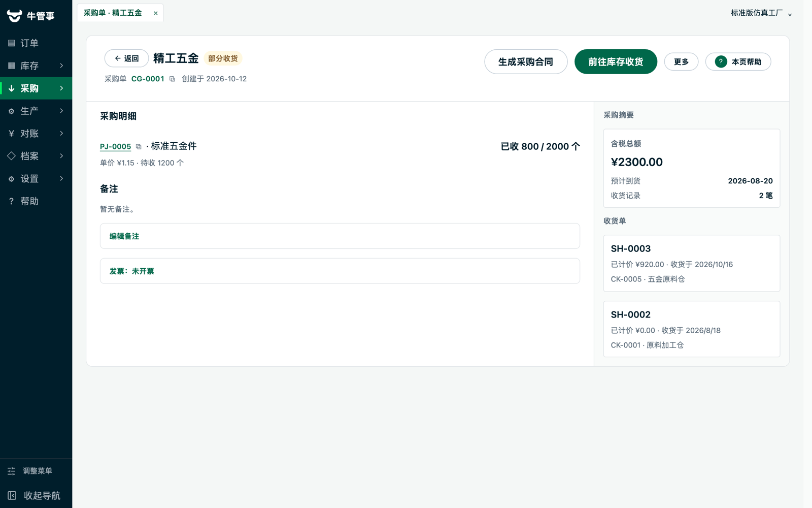Open the 标准版仿真工厂 factory dropdown
The width and height of the screenshot is (812, 508).
point(761,13)
